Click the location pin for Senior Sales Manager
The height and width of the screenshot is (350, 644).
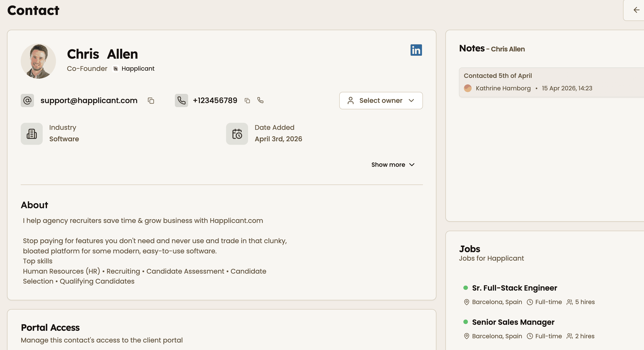tap(466, 336)
